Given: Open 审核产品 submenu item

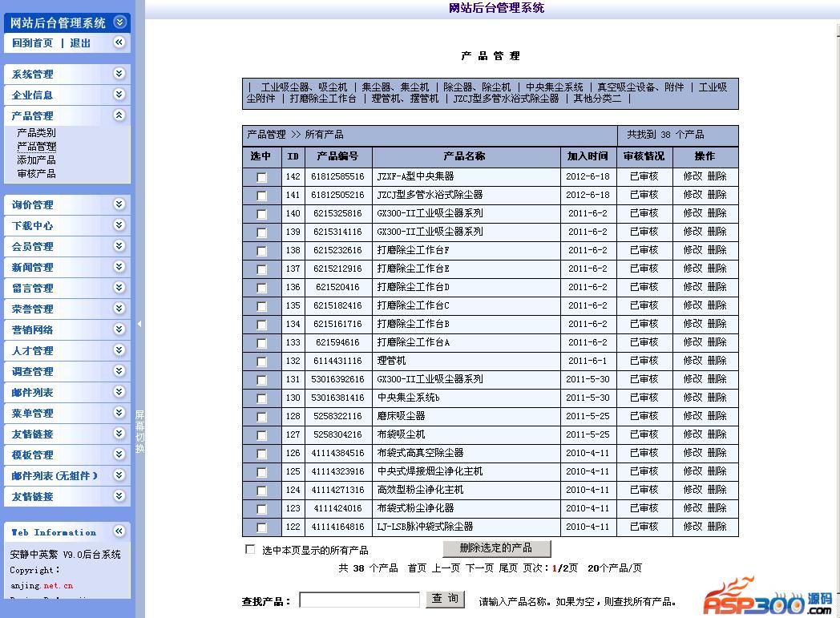Looking at the screenshot, I should pyautogui.click(x=36, y=173).
